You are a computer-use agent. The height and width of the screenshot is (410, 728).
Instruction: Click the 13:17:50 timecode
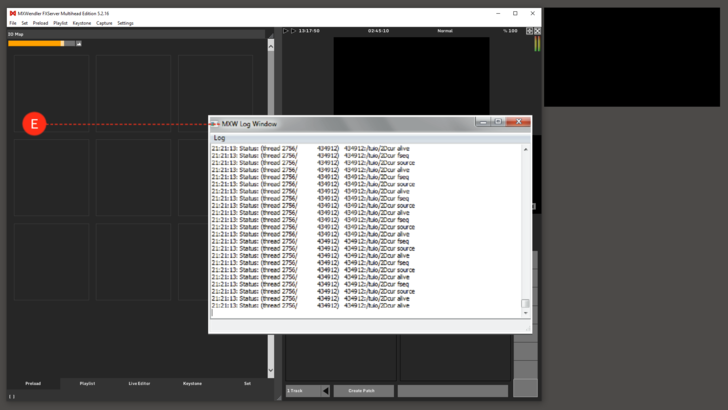(309, 31)
